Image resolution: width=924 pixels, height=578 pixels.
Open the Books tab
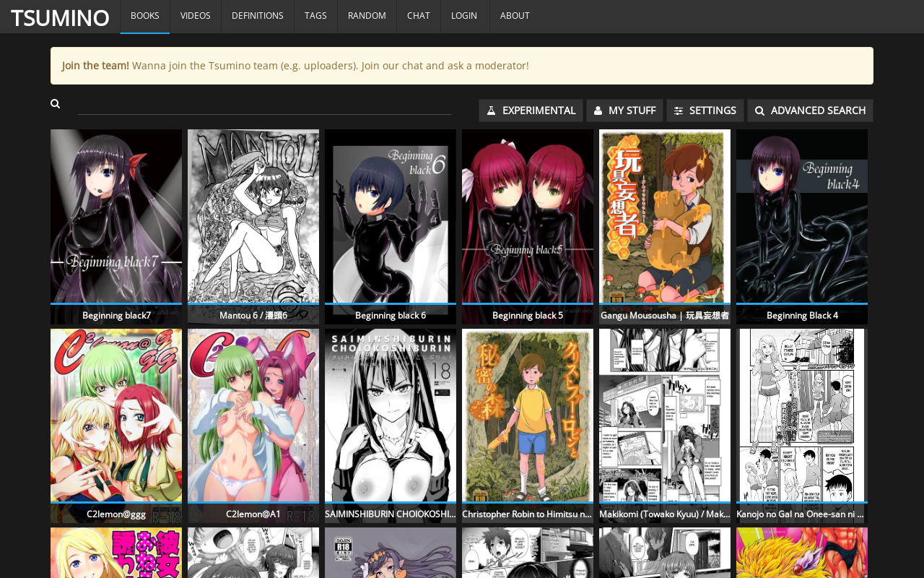coord(145,16)
